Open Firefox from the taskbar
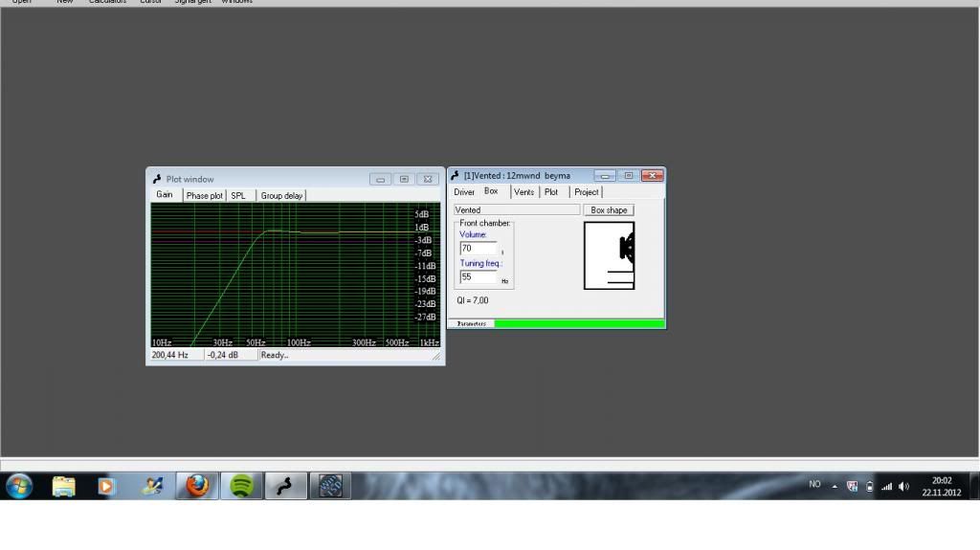Viewport: 980px width, 550px height. point(197,486)
